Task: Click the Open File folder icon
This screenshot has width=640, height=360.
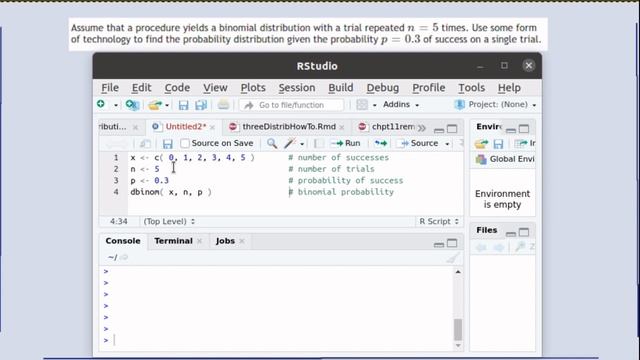Action: pos(155,105)
